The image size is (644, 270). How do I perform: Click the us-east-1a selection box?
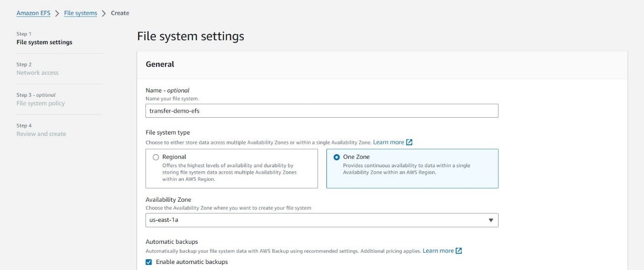[x=317, y=220]
